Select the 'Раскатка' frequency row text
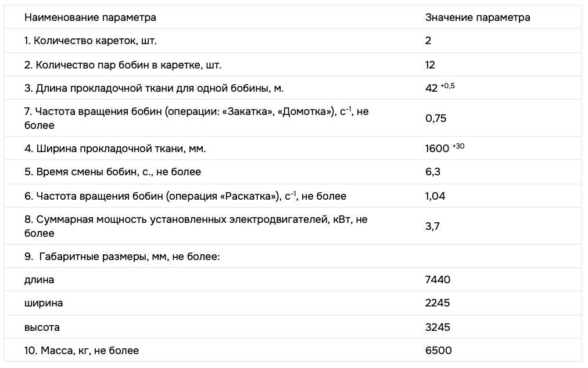This screenshot has width=588, height=368. [x=185, y=196]
